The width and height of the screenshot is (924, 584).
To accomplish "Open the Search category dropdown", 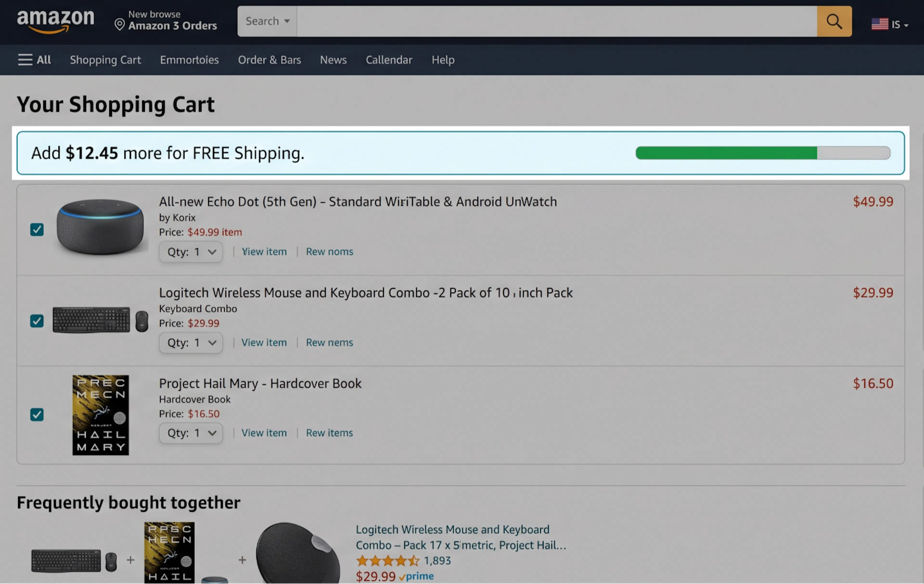I will point(267,21).
